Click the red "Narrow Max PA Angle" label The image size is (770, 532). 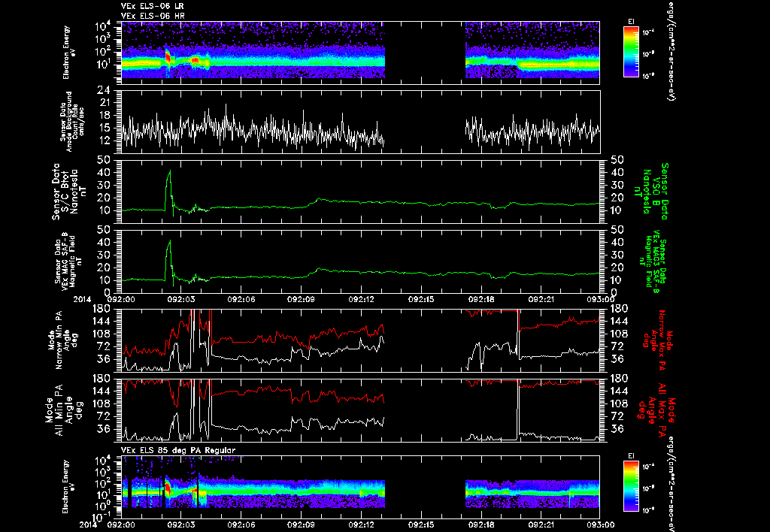[657, 340]
